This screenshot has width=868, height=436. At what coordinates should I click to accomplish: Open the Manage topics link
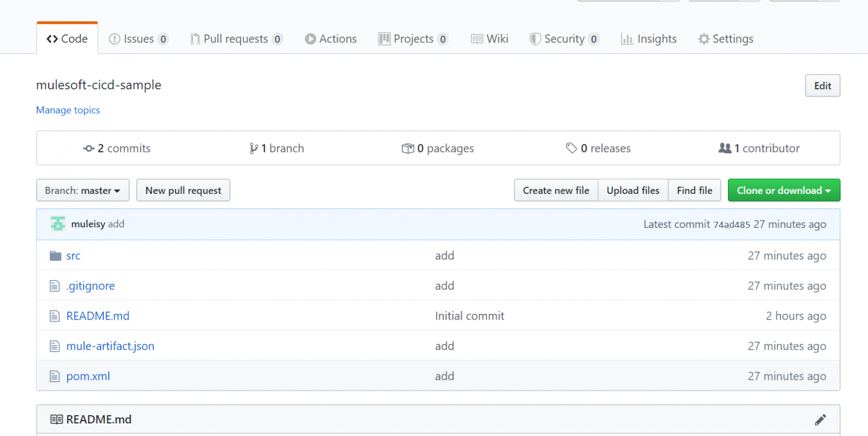[x=68, y=110]
